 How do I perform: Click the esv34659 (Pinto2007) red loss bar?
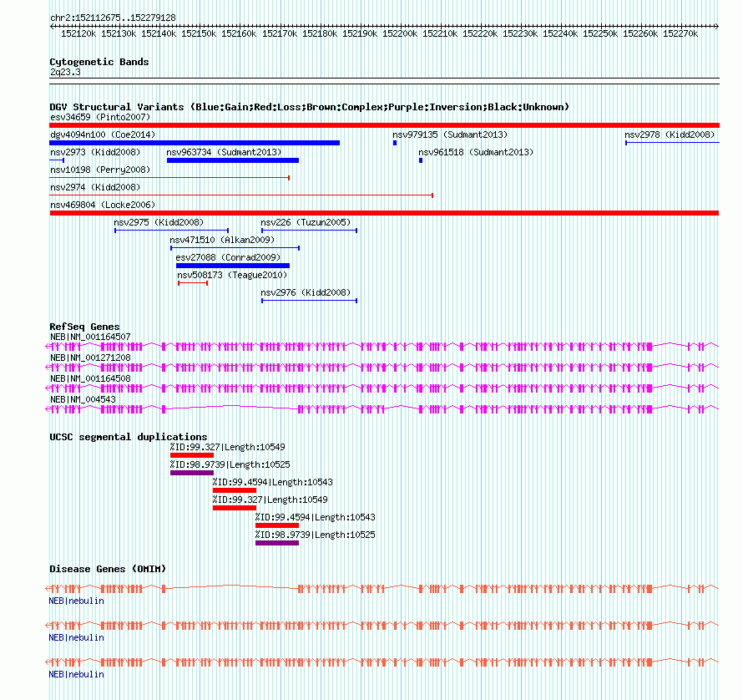pos(384,125)
